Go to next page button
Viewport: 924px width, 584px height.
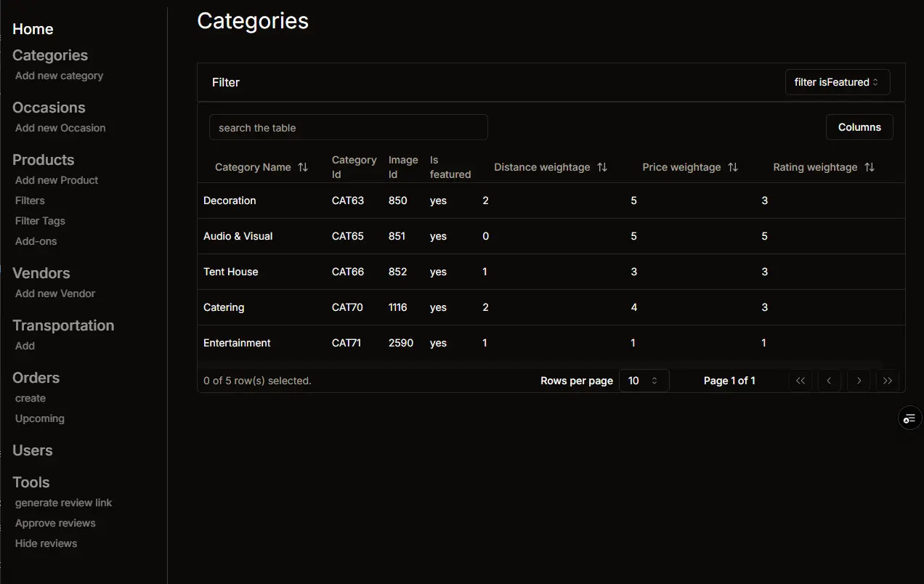point(859,381)
